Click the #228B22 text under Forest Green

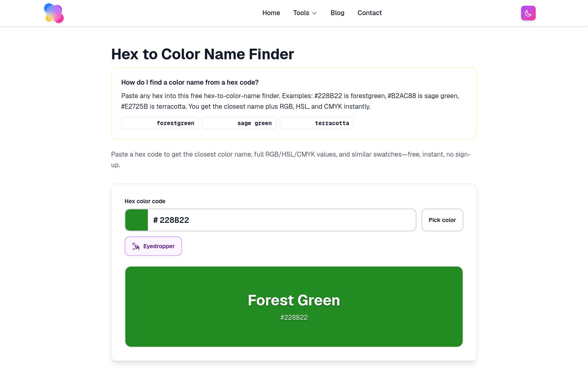(294, 317)
